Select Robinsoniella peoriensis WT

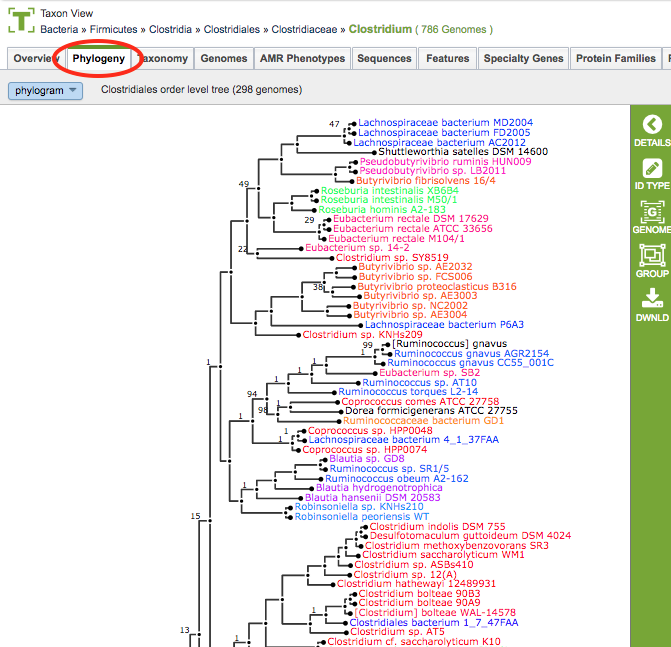(362, 517)
